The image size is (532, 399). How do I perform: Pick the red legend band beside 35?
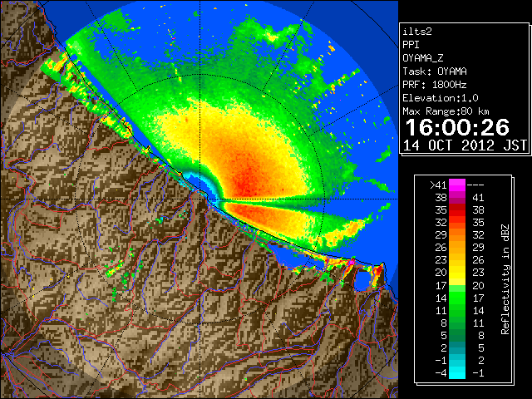[457, 210]
